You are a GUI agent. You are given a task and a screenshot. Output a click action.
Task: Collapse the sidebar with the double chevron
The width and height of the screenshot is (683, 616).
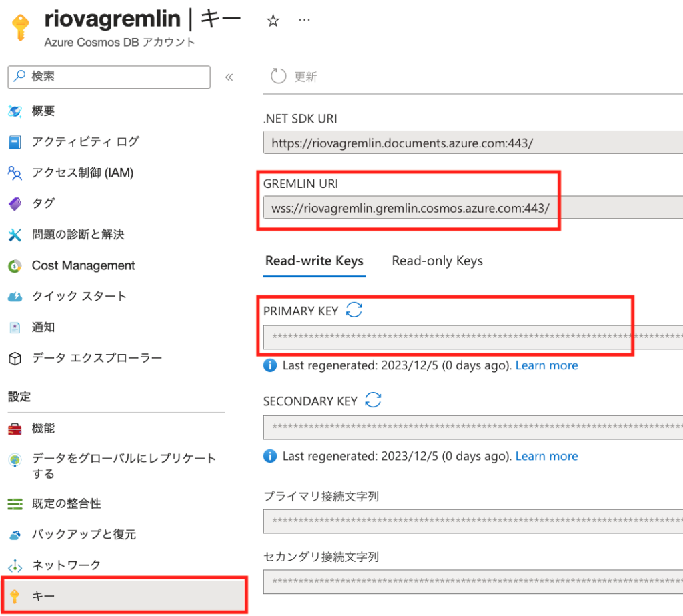pyautogui.click(x=229, y=77)
